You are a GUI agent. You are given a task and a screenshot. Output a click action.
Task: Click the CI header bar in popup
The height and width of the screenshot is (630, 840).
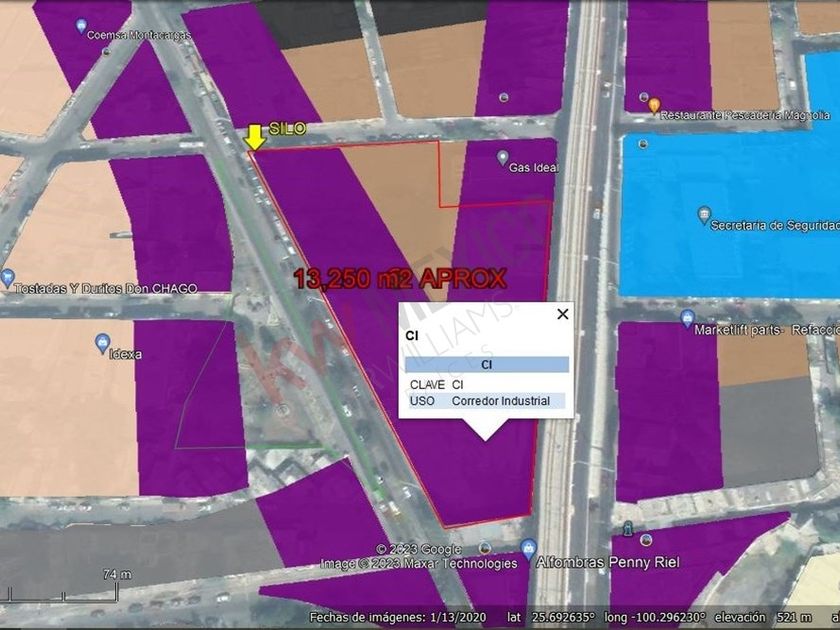coord(486,365)
